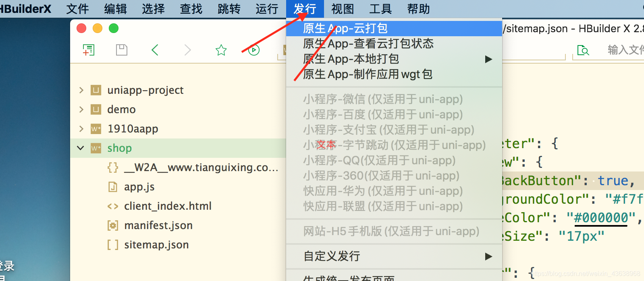This screenshot has height=281, width=644.
Task: Click HBuilderX application menu
Action: 25,8
